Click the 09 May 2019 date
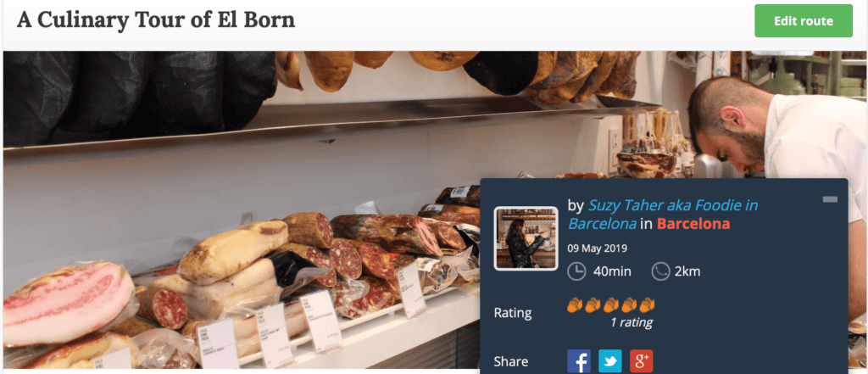This screenshot has width=868, height=374. (598, 248)
